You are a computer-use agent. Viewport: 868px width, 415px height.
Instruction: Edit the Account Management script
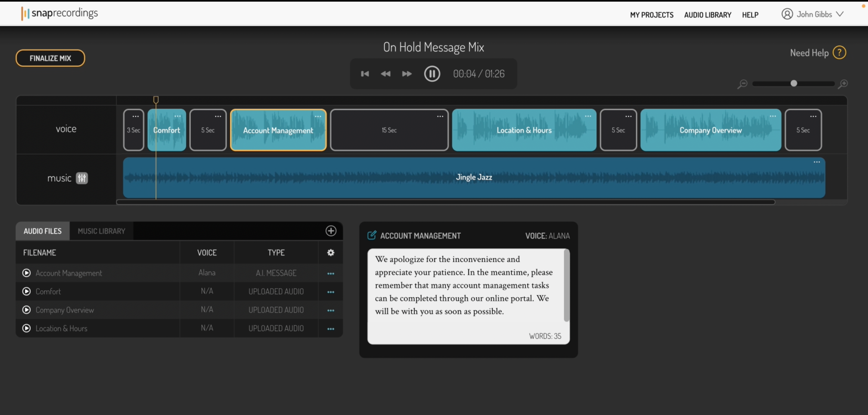(x=372, y=236)
